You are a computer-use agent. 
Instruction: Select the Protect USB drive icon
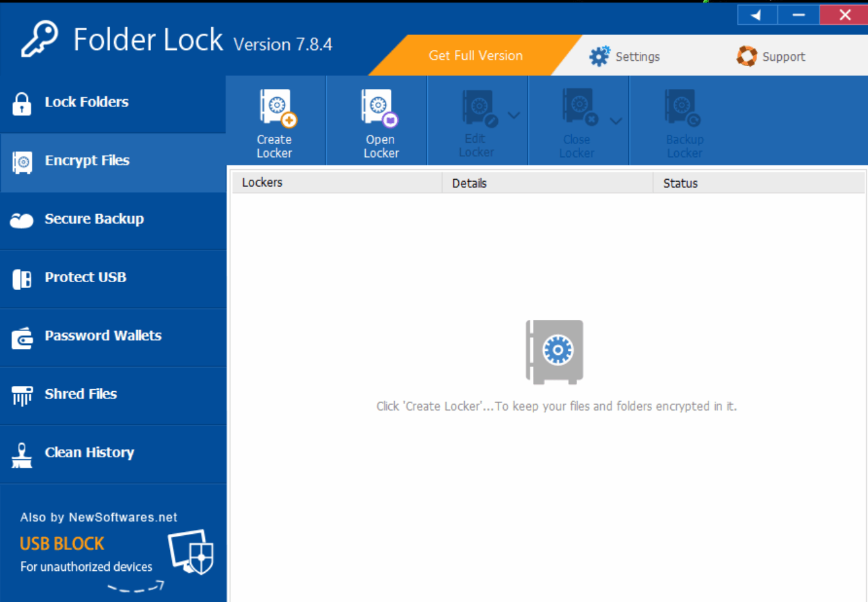pyautogui.click(x=21, y=278)
